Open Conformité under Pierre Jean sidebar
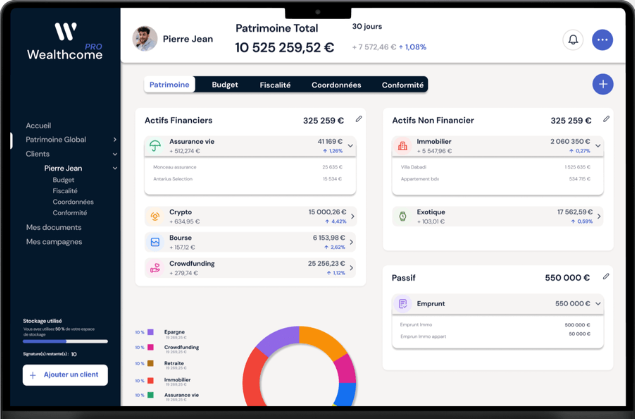 [x=70, y=213]
